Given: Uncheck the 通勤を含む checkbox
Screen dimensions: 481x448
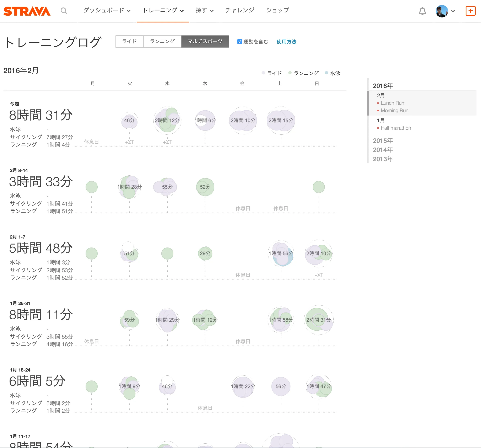Looking at the screenshot, I should tap(239, 41).
